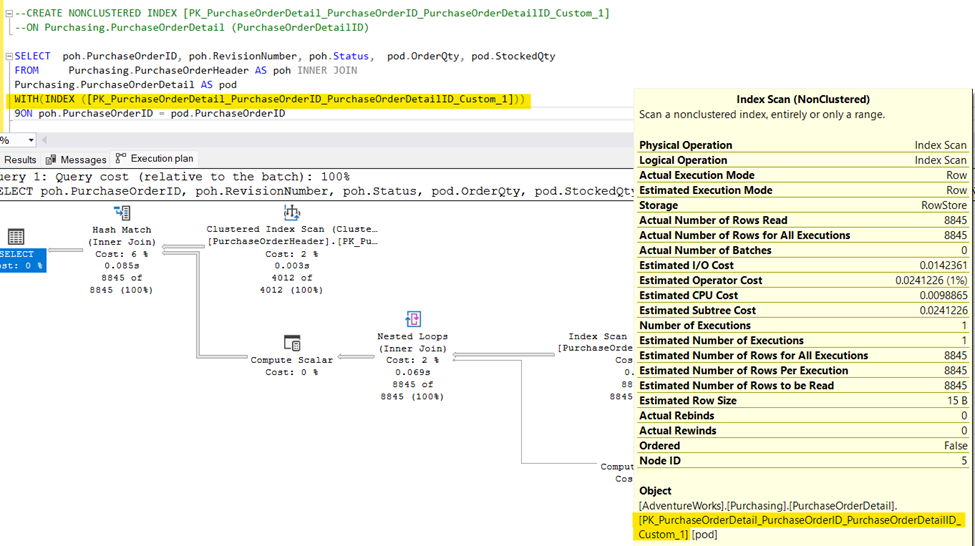This screenshot has width=975, height=546.
Task: Click the highlighted index name under Object
Action: 800,527
